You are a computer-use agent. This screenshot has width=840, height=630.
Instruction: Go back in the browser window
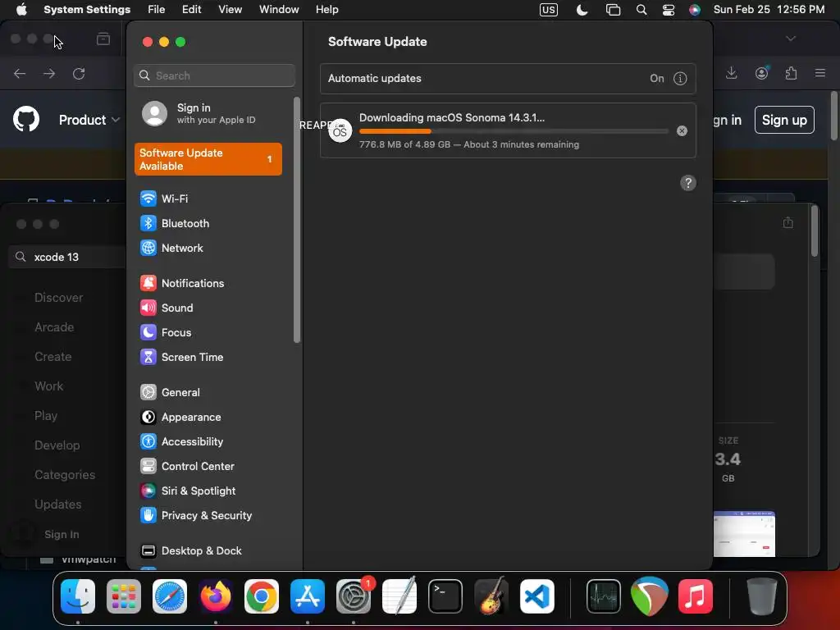[20, 74]
